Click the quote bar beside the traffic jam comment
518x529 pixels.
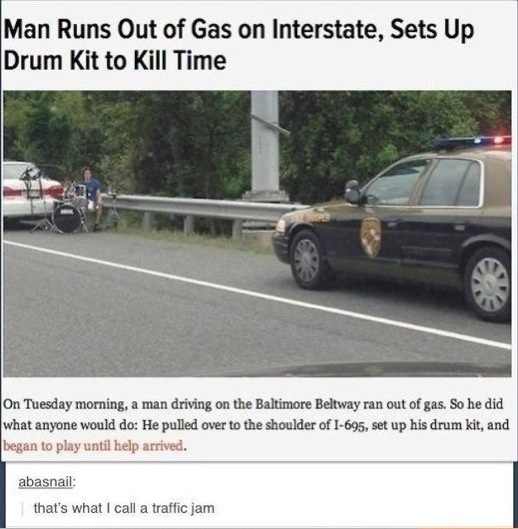click(x=23, y=509)
